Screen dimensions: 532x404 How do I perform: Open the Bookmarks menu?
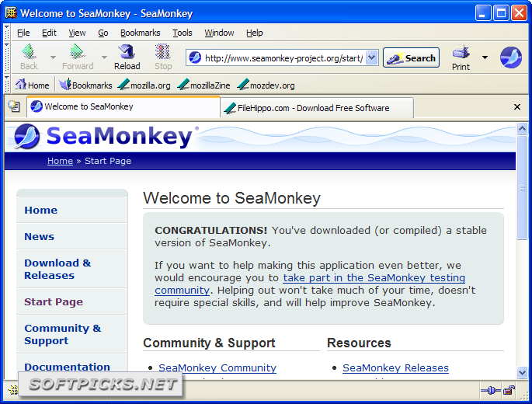click(140, 33)
